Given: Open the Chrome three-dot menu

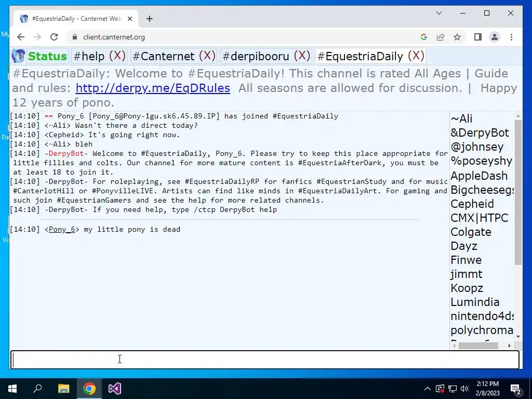Looking at the screenshot, I should coord(511,37).
